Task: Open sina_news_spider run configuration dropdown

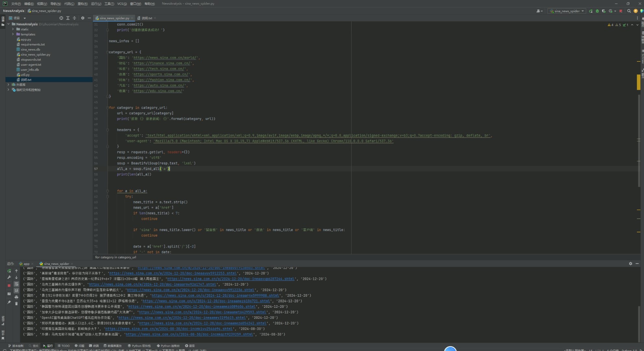Action: (x=567, y=11)
